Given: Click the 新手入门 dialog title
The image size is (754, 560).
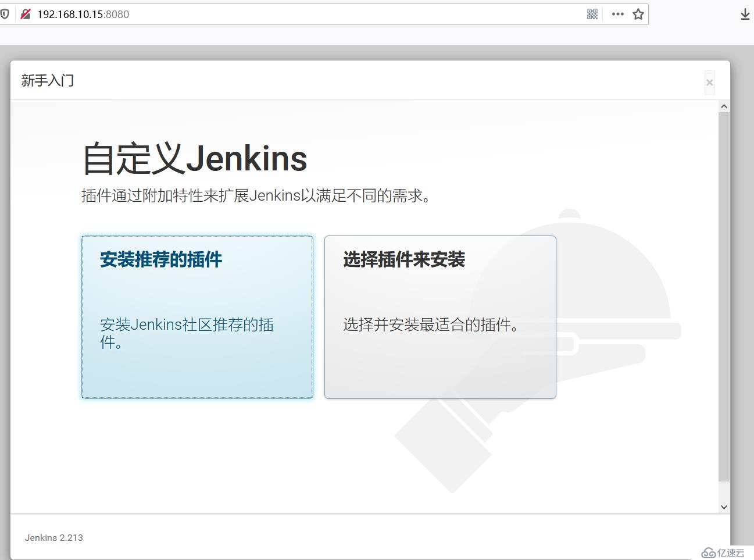Looking at the screenshot, I should tap(48, 80).
